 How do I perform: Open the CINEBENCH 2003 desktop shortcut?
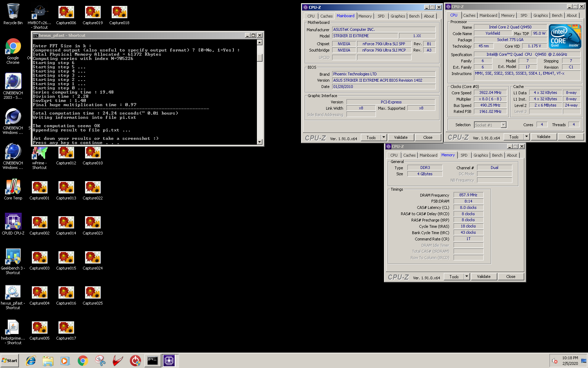pos(13,86)
